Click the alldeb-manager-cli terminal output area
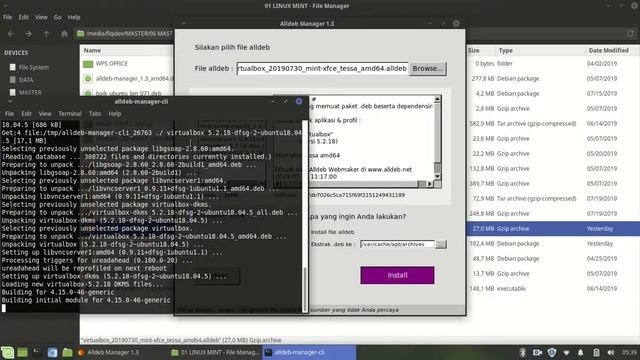The height and width of the screenshot is (360, 640). coord(151,216)
